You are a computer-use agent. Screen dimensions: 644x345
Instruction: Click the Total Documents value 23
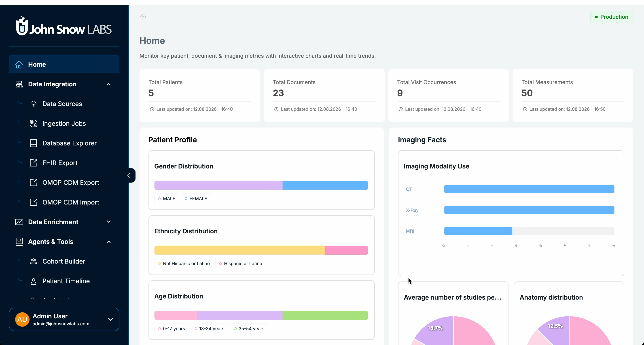(x=278, y=93)
